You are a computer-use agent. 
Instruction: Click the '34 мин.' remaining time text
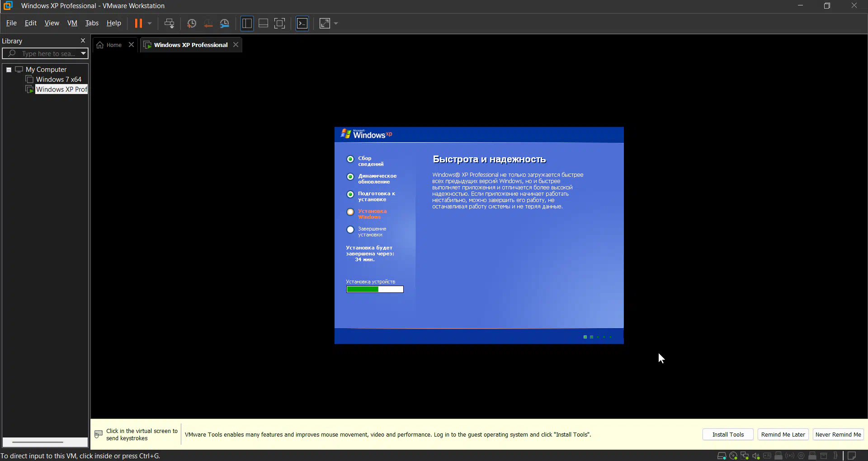[x=365, y=259]
